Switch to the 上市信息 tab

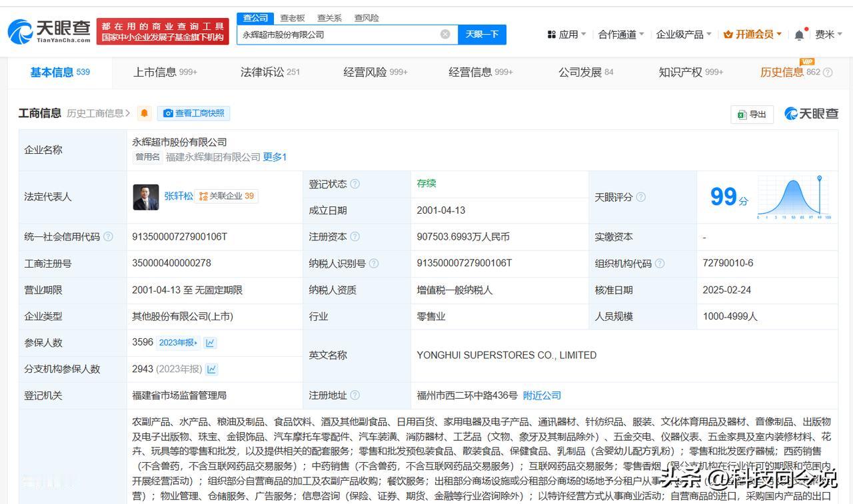coord(165,72)
